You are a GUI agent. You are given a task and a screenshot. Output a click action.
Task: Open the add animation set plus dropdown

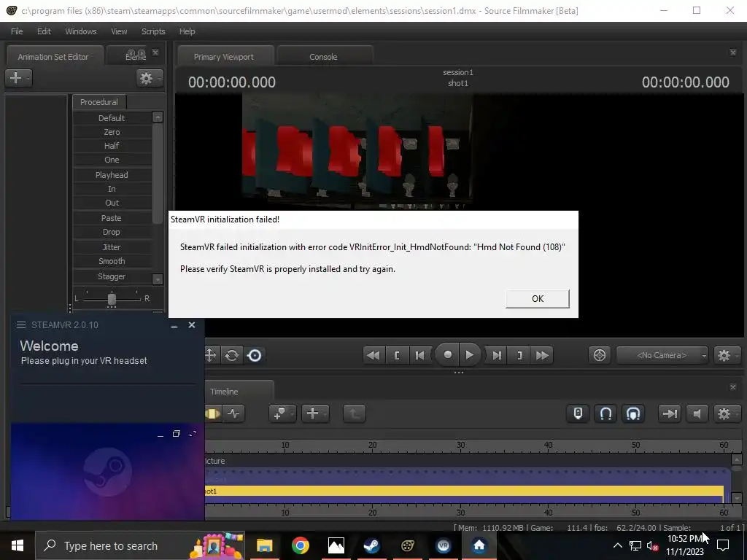coord(18,77)
